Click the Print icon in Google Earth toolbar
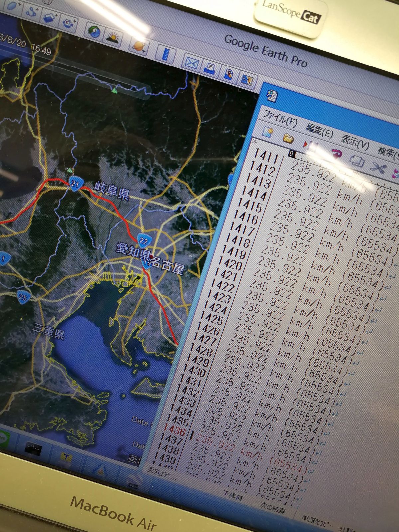 click(x=210, y=68)
